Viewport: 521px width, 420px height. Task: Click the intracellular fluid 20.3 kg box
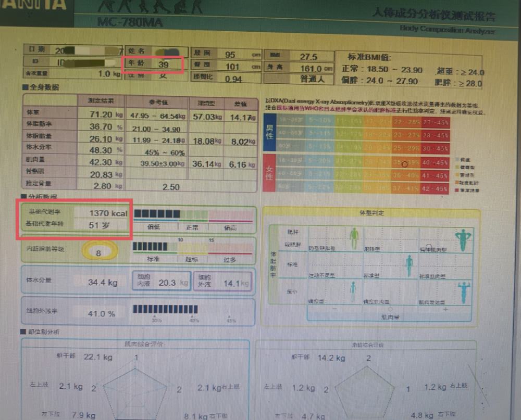click(162, 281)
